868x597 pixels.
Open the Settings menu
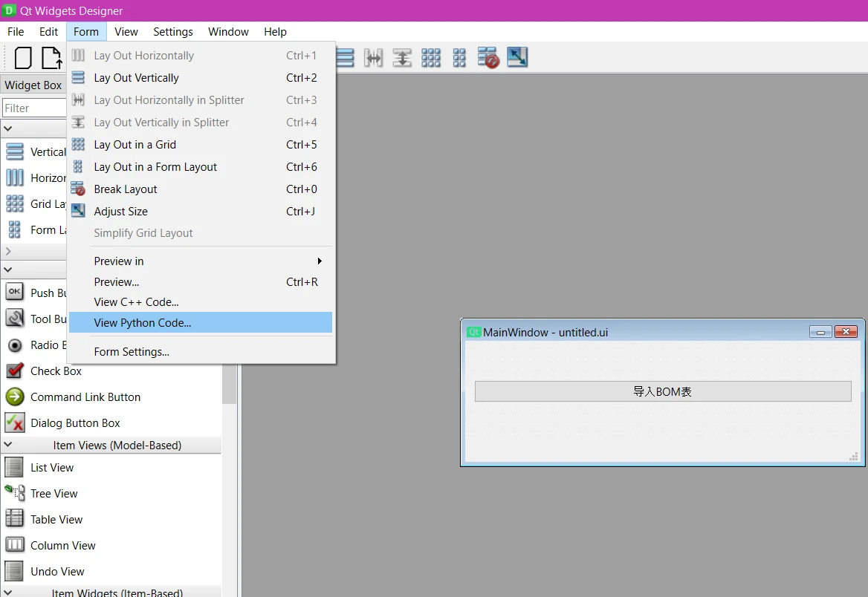point(173,31)
